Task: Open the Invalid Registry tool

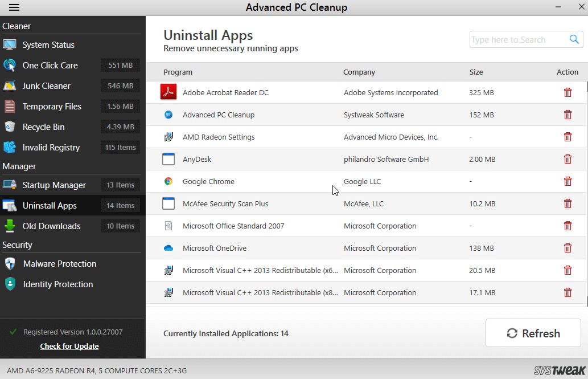Action: pyautogui.click(x=51, y=147)
